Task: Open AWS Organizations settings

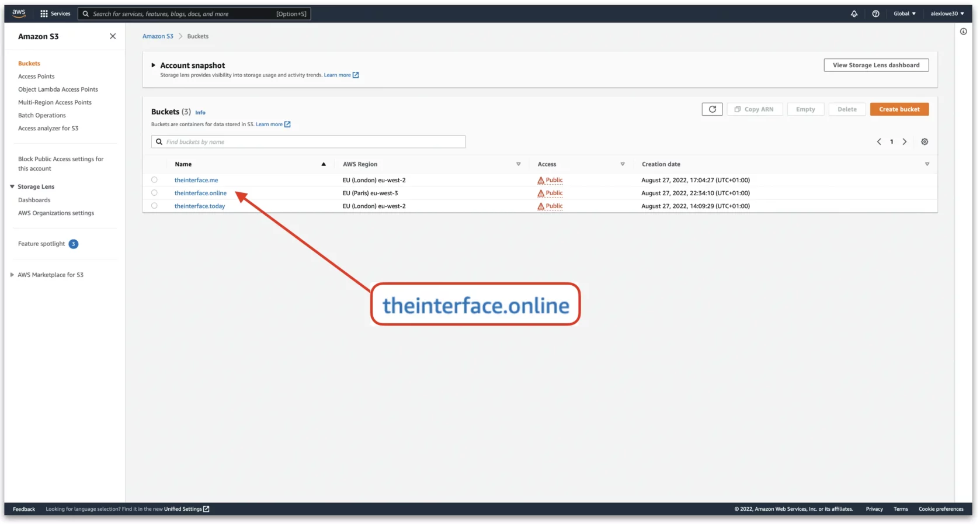Action: pos(56,213)
